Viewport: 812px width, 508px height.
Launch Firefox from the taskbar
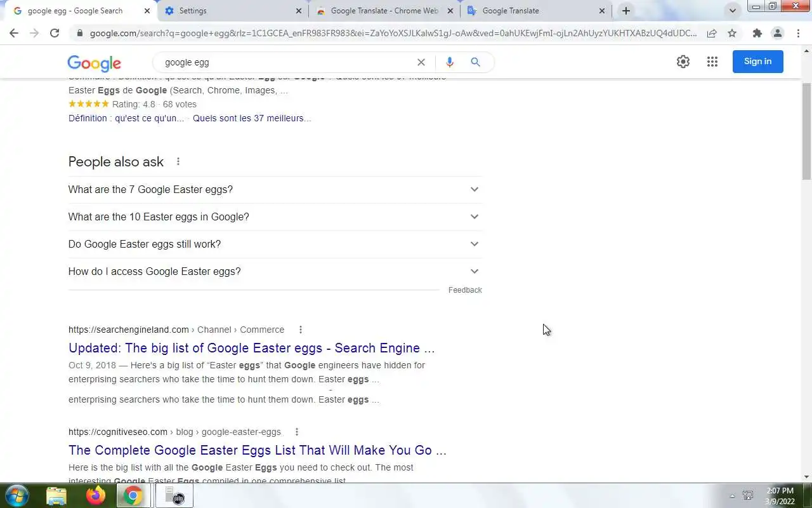click(x=96, y=495)
